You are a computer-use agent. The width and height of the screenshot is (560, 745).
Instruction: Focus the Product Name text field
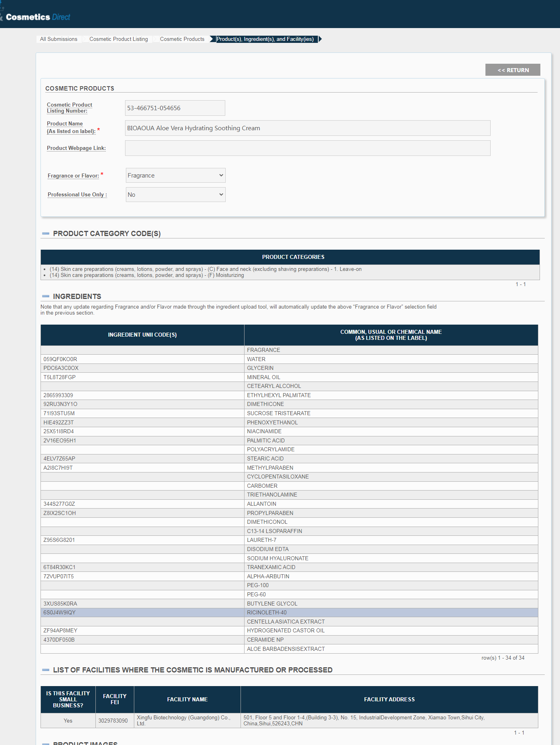(307, 128)
